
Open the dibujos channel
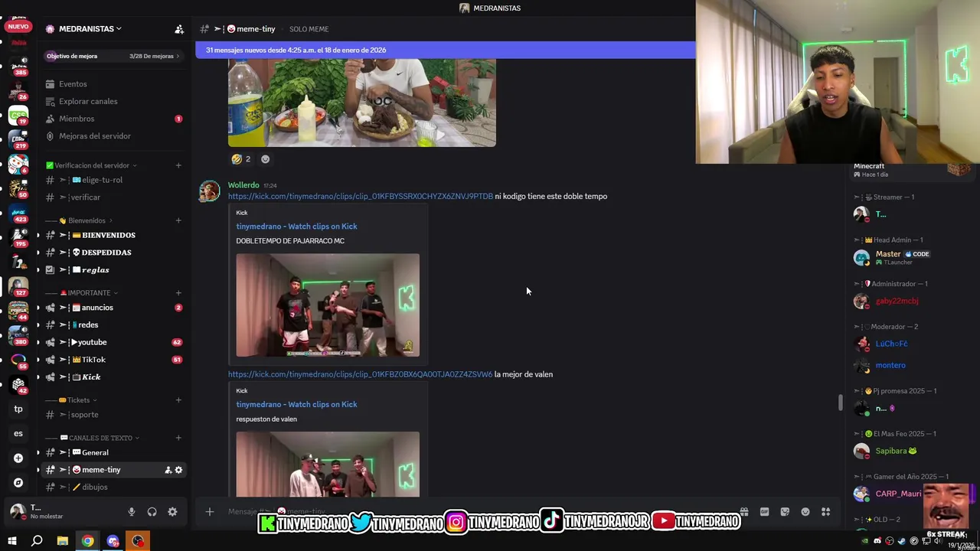113,487
